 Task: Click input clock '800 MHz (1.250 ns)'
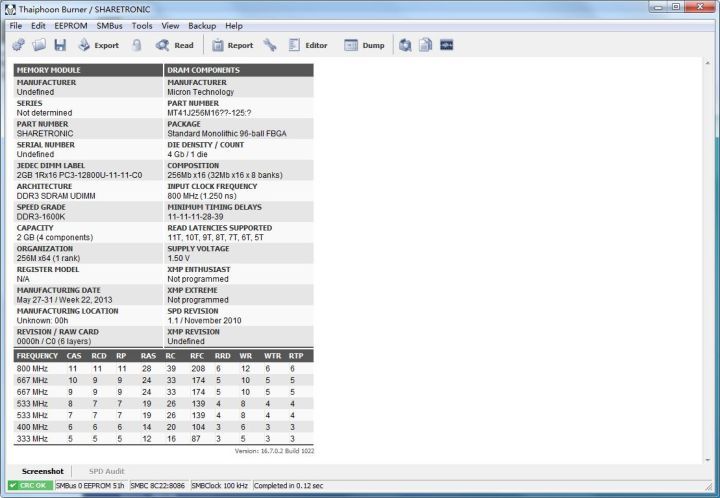pyautogui.click(x=202, y=196)
